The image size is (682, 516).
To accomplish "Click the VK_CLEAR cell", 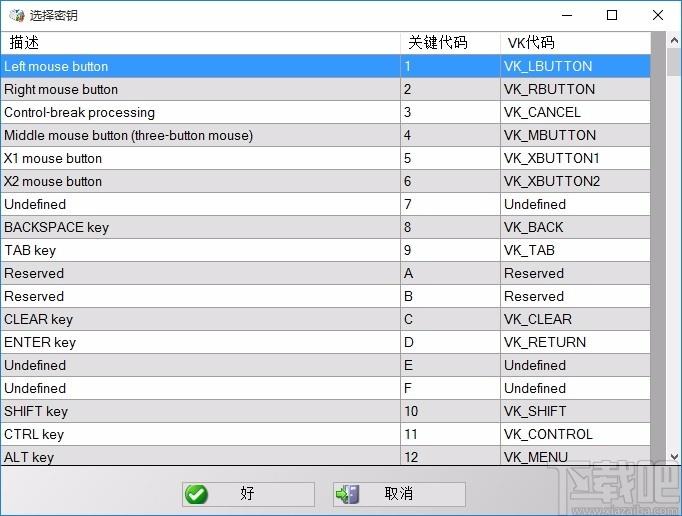I will [575, 319].
